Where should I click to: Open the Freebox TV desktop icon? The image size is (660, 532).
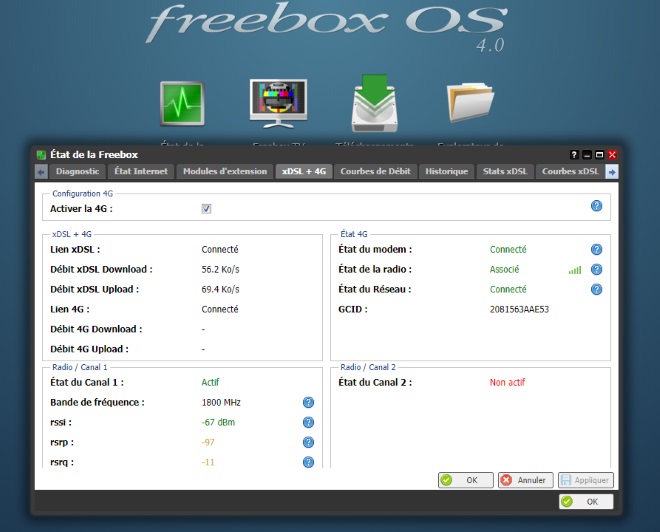(x=277, y=102)
